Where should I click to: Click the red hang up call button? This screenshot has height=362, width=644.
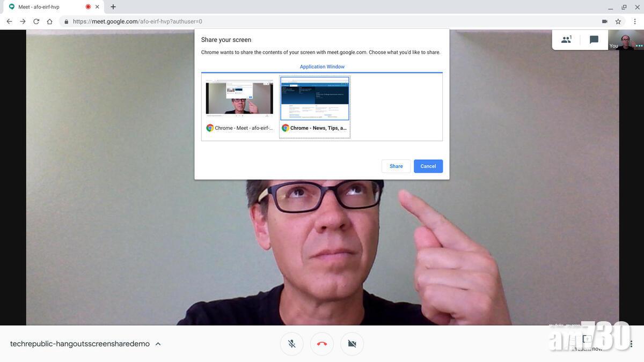[322, 344]
